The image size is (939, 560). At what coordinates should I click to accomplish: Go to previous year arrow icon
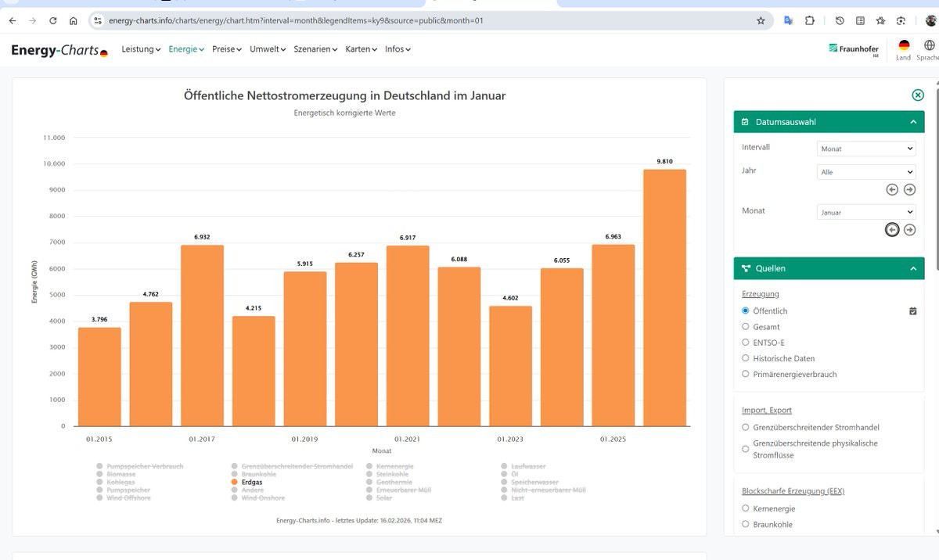pos(892,189)
